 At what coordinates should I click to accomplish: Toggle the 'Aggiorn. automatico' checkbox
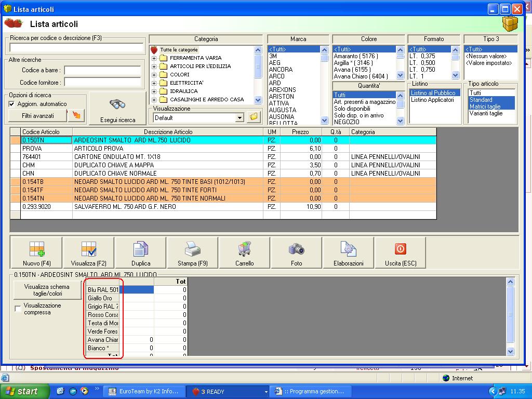coord(12,104)
